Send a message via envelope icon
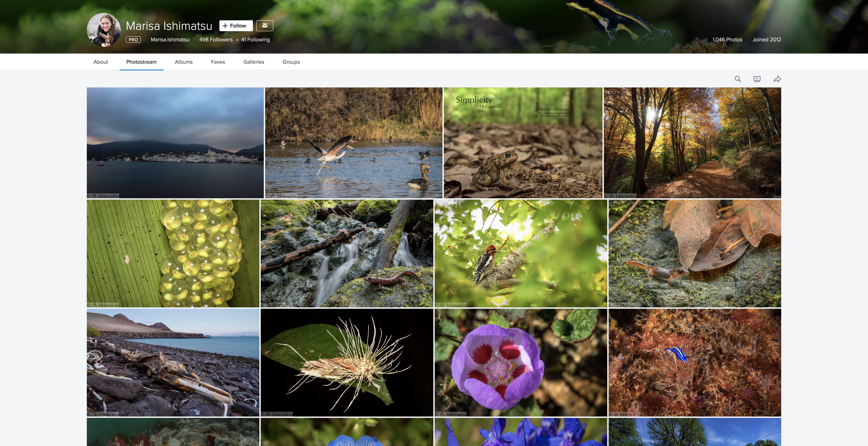Image resolution: width=868 pixels, height=446 pixels. [x=264, y=26]
